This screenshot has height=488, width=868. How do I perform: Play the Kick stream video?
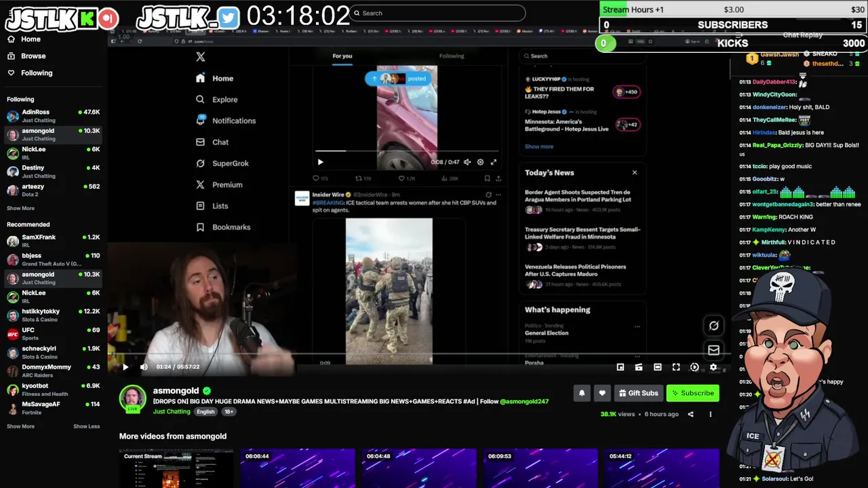tap(125, 367)
